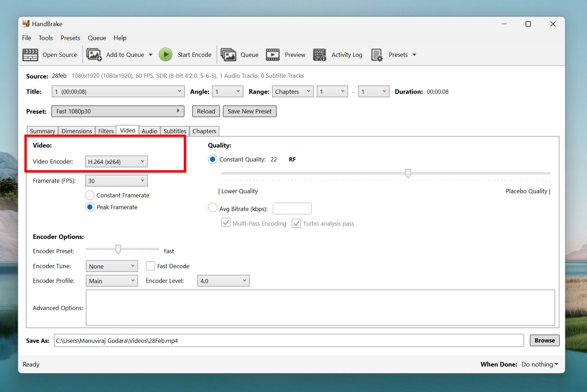
Task: Expand the Add to Queue dropdown arrow
Action: (151, 55)
